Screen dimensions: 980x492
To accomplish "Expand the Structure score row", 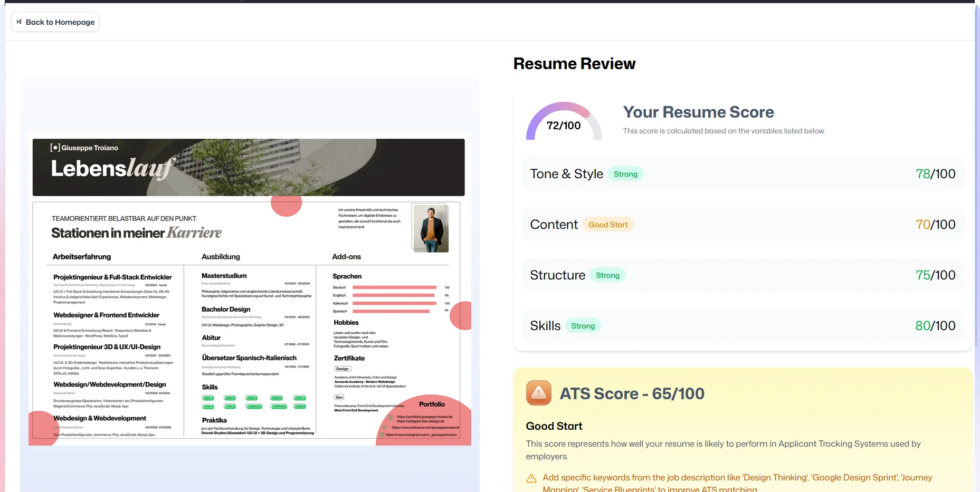I will pyautogui.click(x=742, y=275).
